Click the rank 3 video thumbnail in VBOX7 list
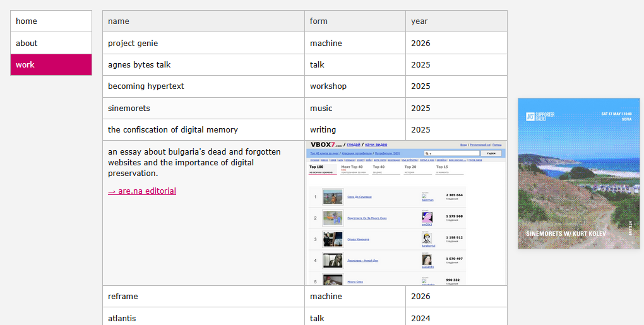The height and width of the screenshot is (325, 644). click(x=333, y=239)
